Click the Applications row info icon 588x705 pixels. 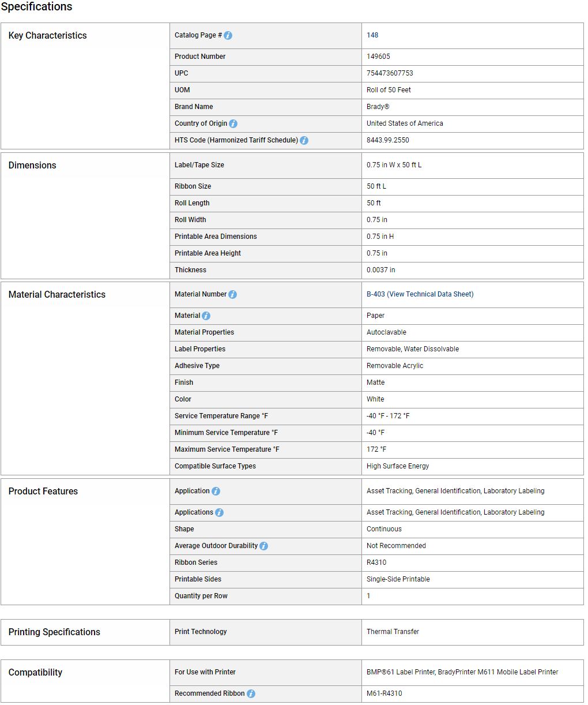[x=219, y=512]
